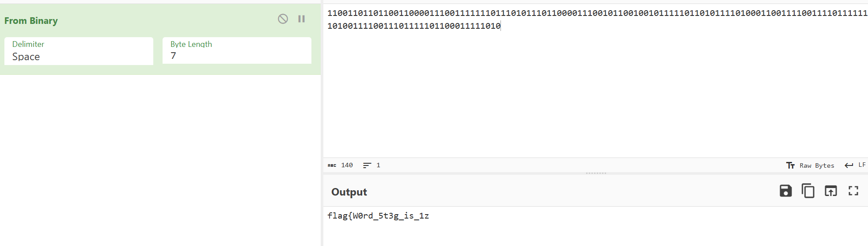Open LF end-of-line sequence selector
The width and height of the screenshot is (868, 246).
[x=856, y=165]
